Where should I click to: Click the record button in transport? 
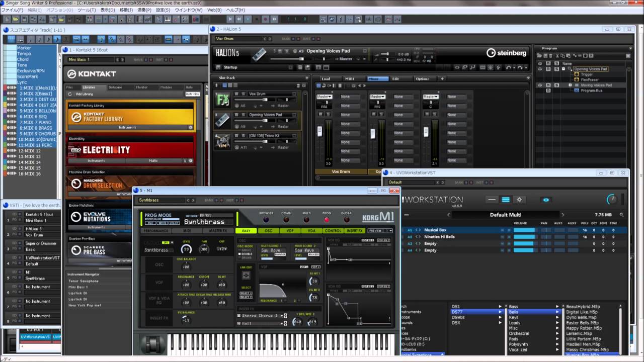(x=265, y=19)
